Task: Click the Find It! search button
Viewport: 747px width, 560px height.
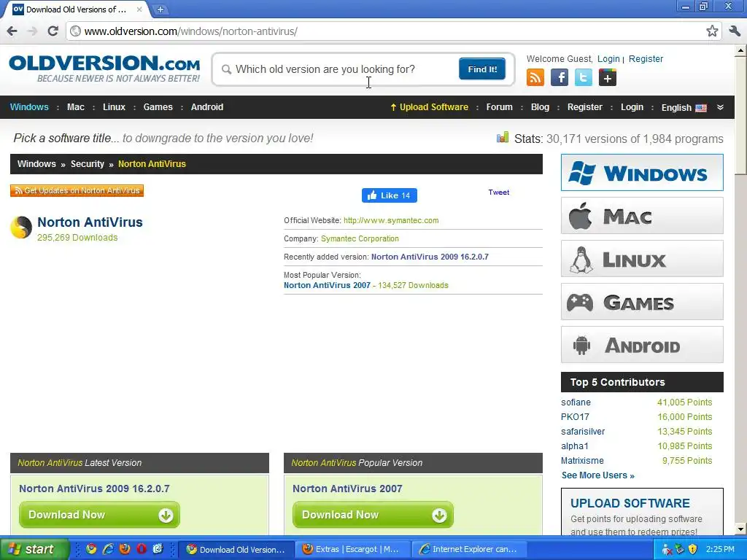Action: (482, 69)
